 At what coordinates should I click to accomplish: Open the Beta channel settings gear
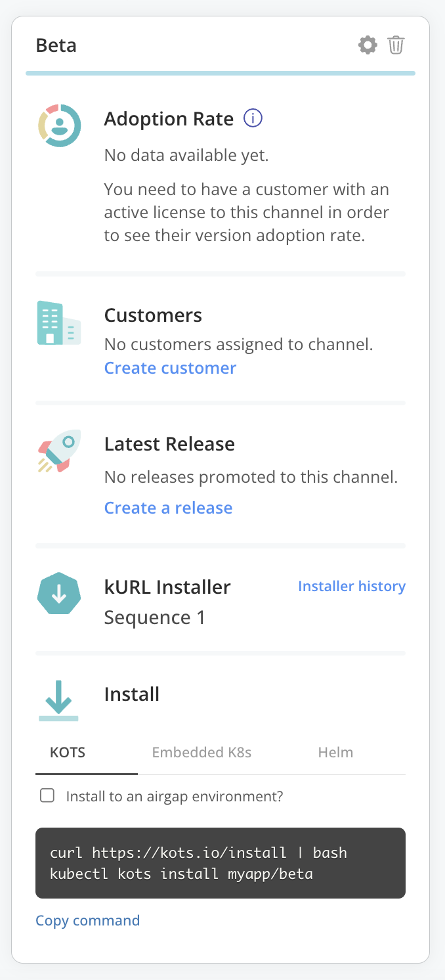pos(368,45)
